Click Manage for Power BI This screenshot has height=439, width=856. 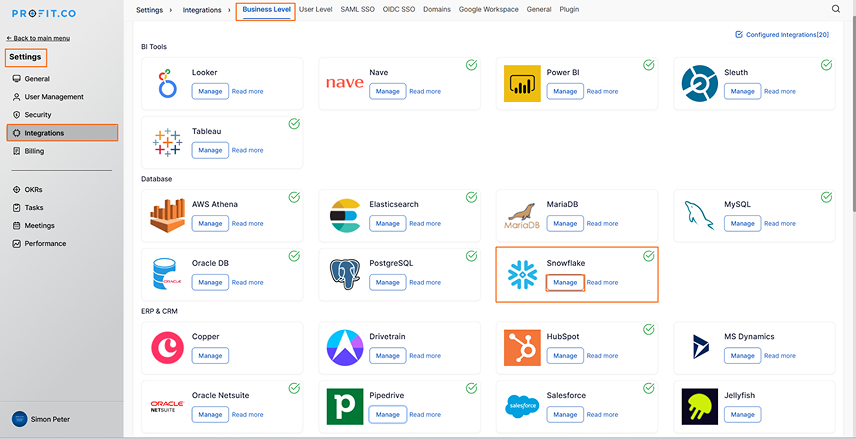tap(565, 91)
